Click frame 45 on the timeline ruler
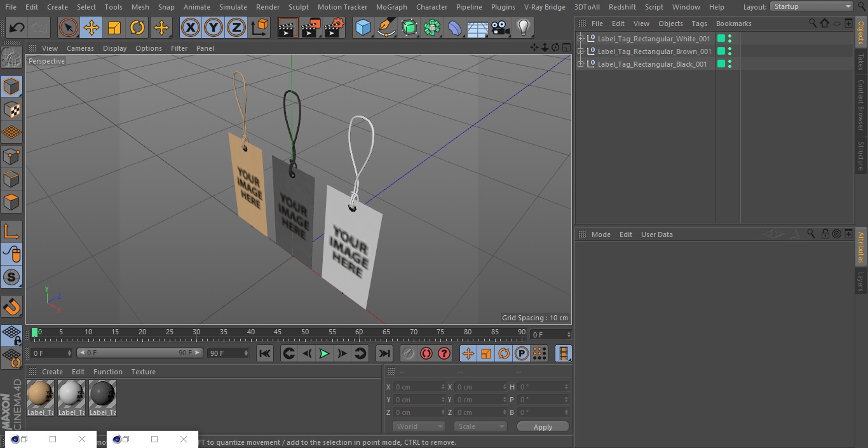This screenshot has height=448, width=868. pyautogui.click(x=278, y=332)
